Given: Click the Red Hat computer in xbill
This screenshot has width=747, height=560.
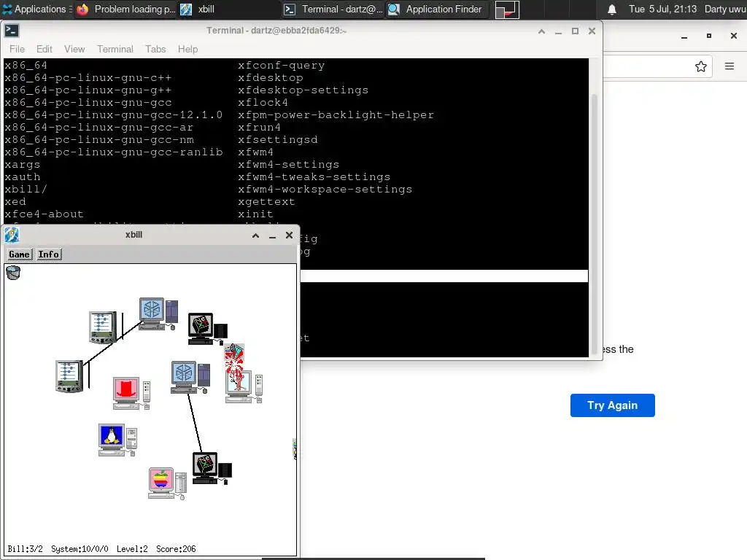Looking at the screenshot, I should click(131, 393).
